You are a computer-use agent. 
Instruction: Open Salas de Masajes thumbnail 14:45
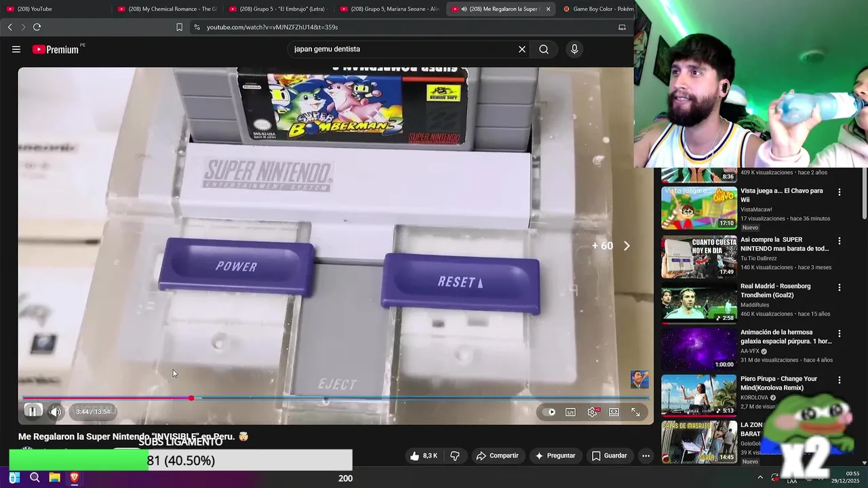tap(699, 442)
